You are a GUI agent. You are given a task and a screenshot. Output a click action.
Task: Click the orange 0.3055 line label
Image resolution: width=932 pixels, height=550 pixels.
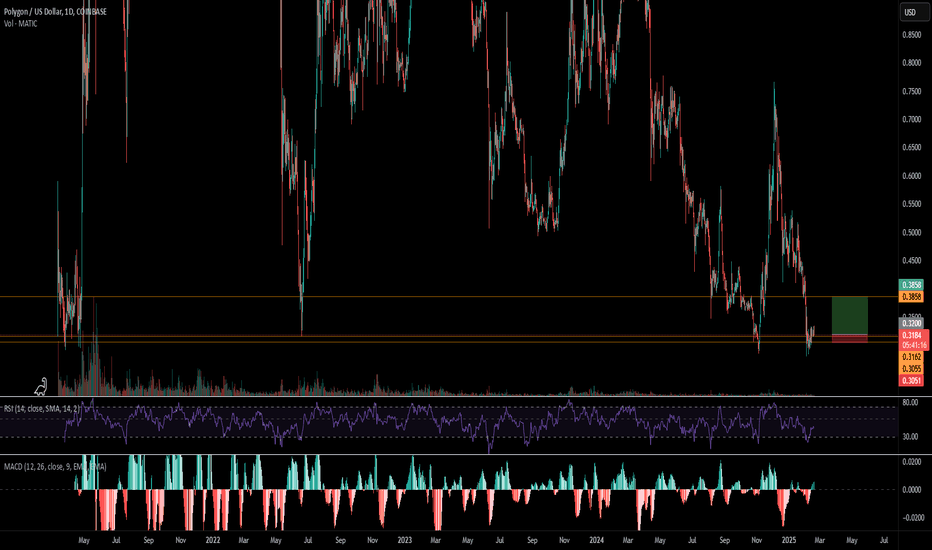click(911, 369)
